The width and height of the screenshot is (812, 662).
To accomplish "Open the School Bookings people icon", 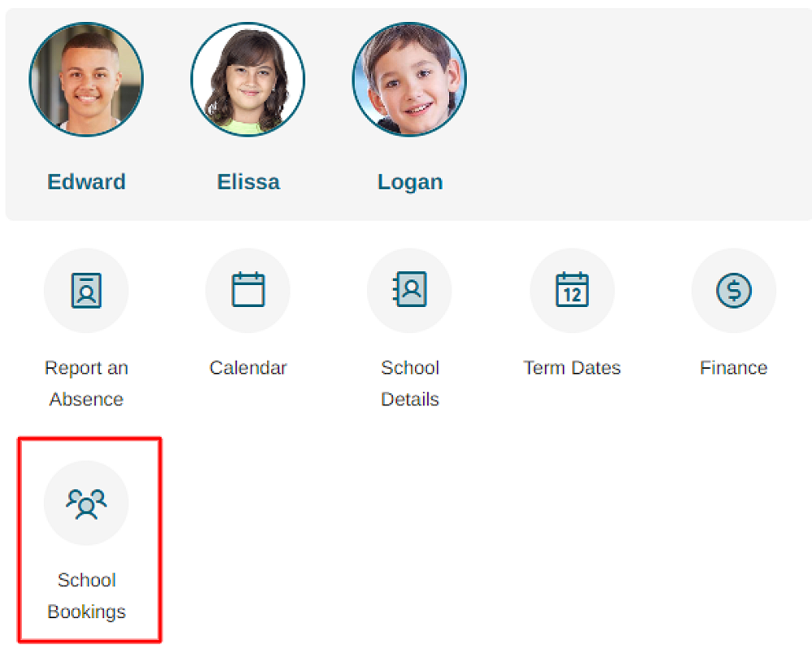I will click(x=86, y=503).
